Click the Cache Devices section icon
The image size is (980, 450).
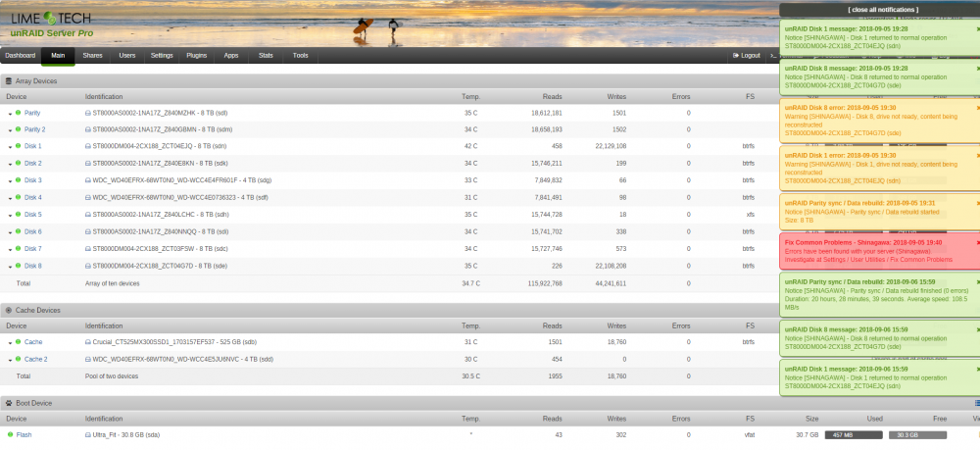(9, 310)
